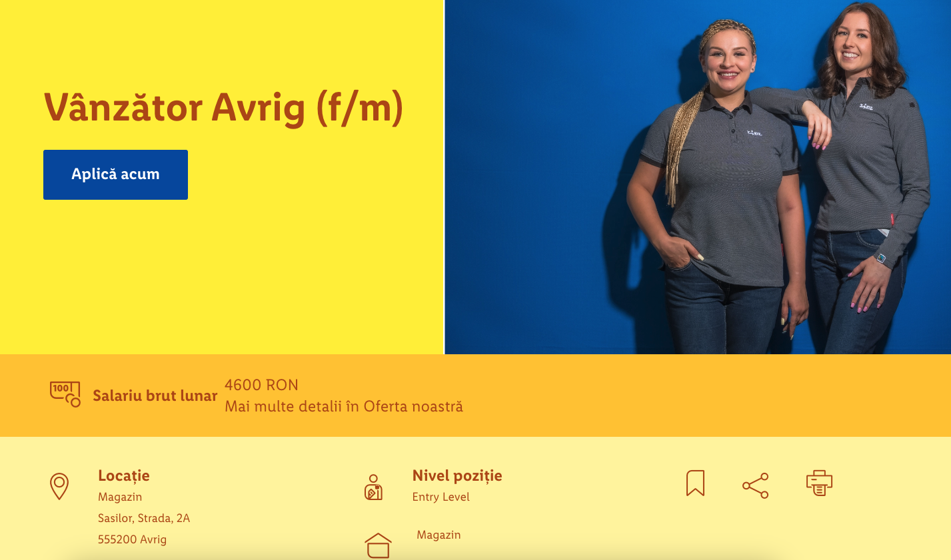
Task: Click the Entry Level text
Action: pos(441,497)
